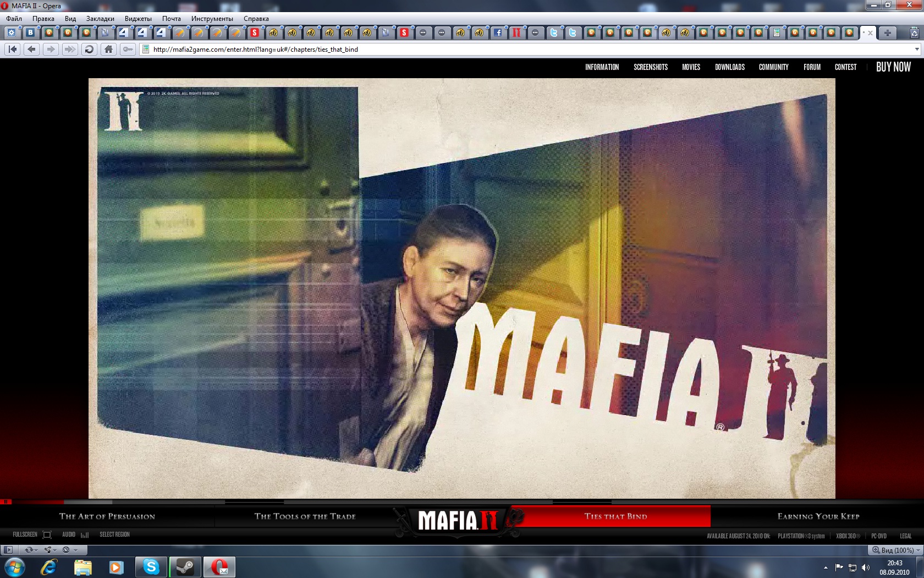Open the SCREENSHOTS site section
Screen dimensions: 924x578
(651, 67)
